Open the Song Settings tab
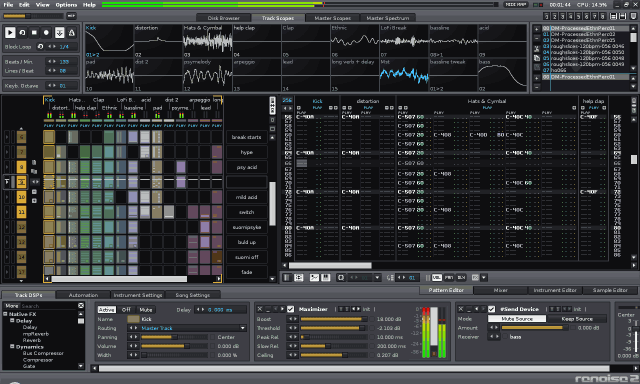Viewport: 640px width, 384px height. coord(192,295)
